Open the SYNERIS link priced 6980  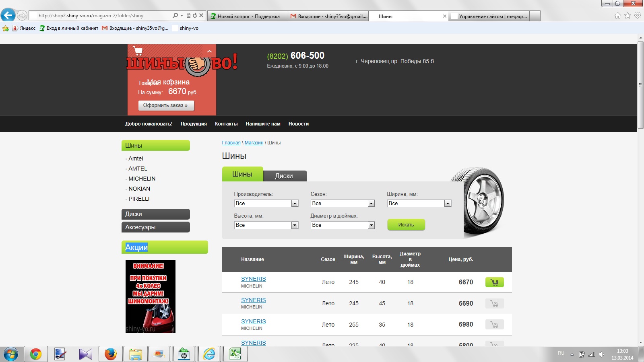click(x=253, y=321)
